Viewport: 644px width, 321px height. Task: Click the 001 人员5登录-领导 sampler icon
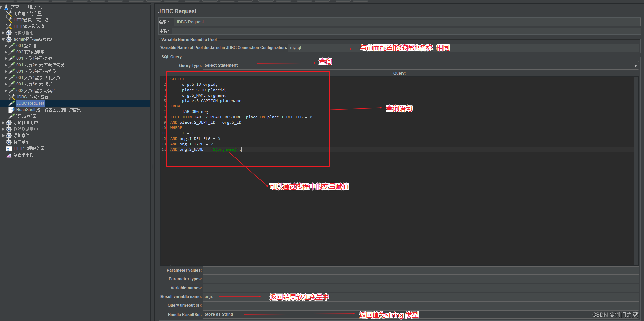pos(12,84)
